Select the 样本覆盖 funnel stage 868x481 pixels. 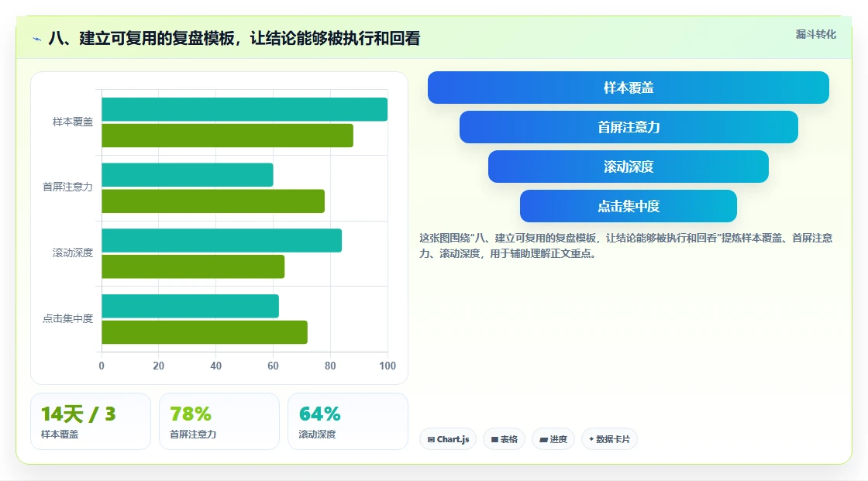(x=629, y=88)
